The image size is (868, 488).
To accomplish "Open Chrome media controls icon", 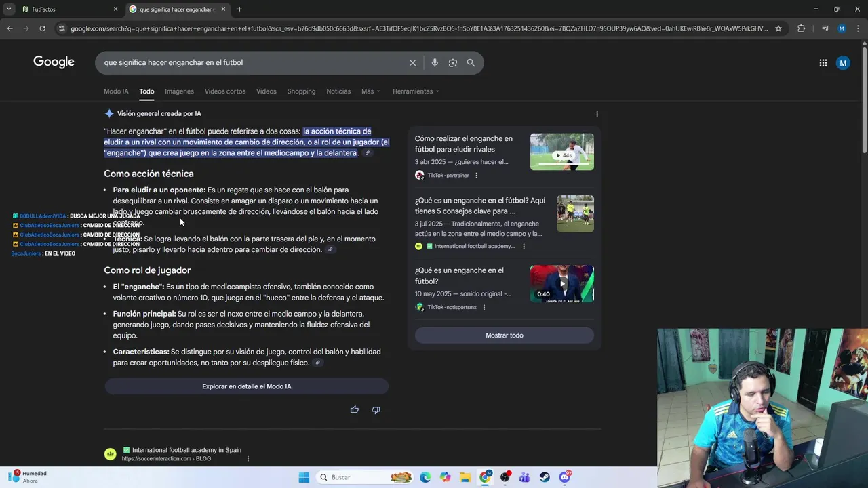I will (825, 28).
